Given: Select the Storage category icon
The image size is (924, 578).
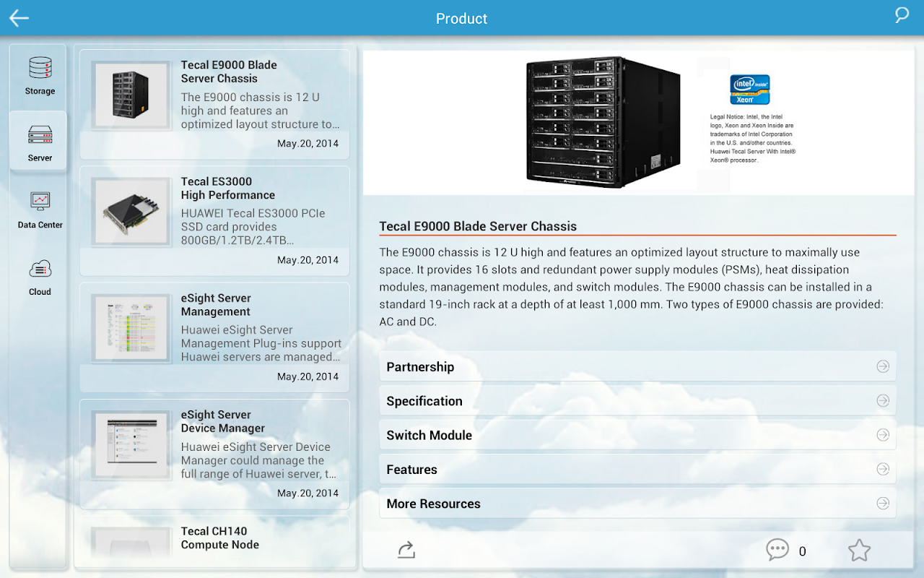Looking at the screenshot, I should [40, 67].
